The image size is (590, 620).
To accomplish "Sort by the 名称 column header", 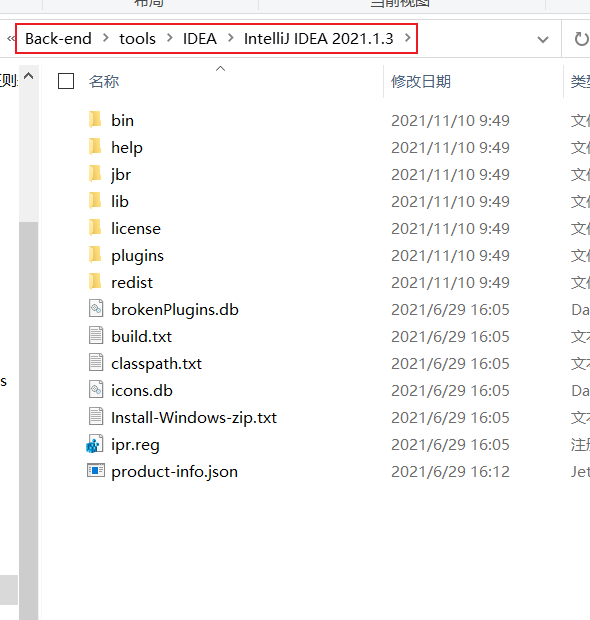I will point(104,81).
